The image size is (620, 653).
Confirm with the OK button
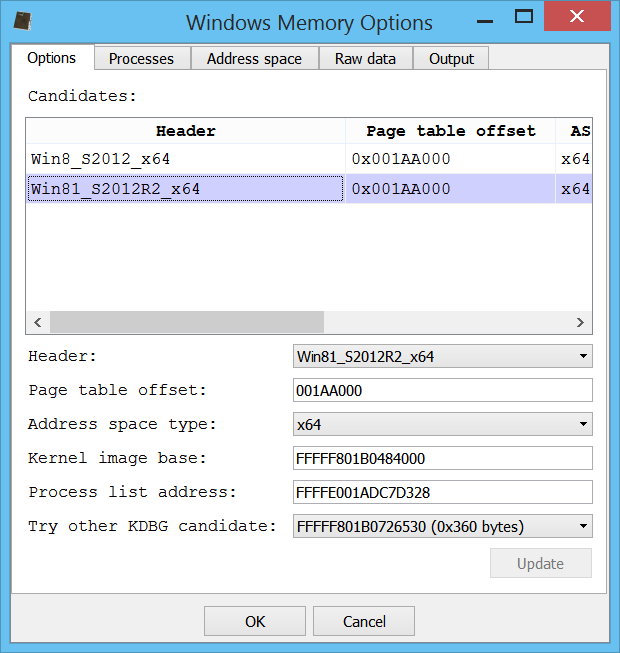click(255, 621)
